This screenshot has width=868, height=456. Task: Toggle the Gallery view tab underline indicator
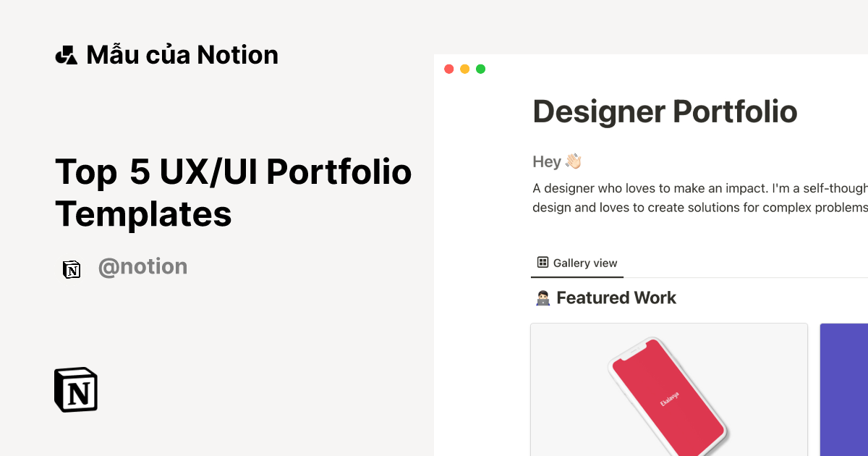576,277
